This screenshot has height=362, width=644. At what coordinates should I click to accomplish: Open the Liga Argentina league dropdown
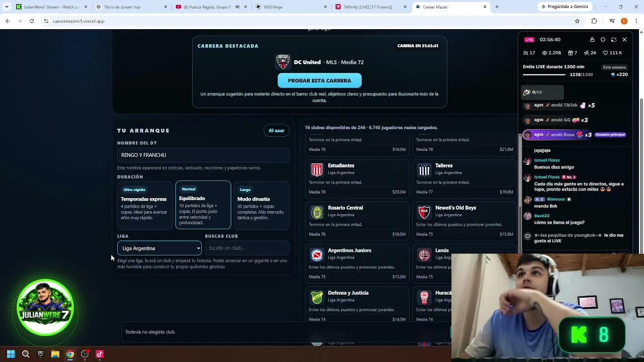pyautogui.click(x=159, y=248)
